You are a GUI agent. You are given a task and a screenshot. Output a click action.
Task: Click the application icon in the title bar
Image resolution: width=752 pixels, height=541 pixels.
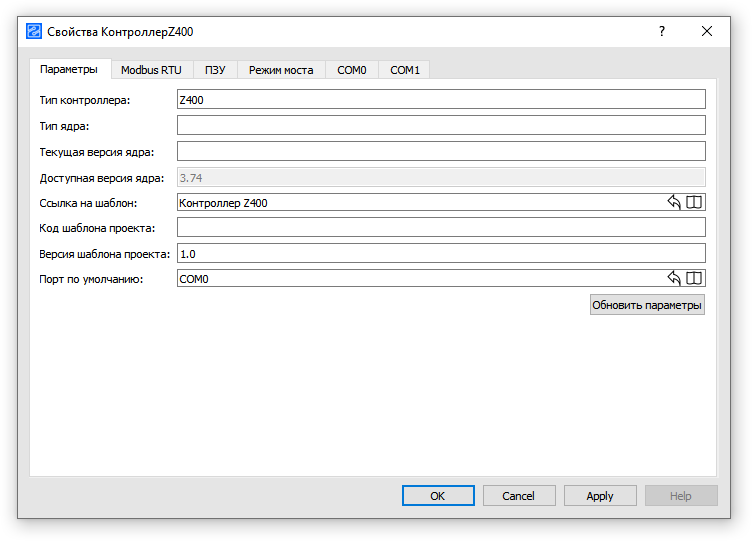(34, 31)
